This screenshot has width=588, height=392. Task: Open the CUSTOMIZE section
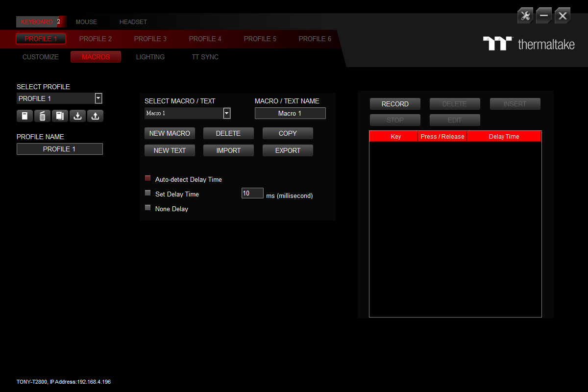pos(41,57)
